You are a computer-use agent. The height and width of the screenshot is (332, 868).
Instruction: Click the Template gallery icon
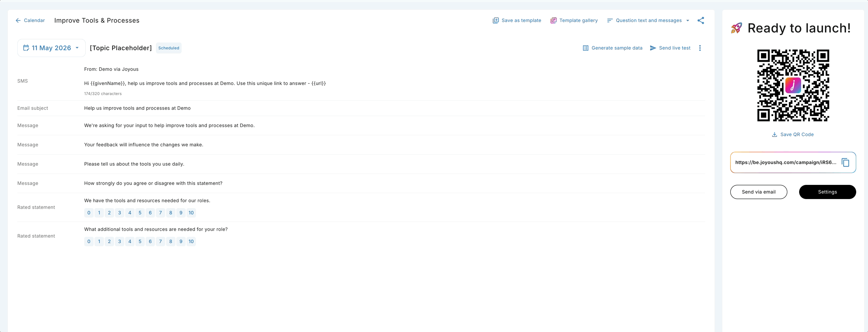pos(553,20)
